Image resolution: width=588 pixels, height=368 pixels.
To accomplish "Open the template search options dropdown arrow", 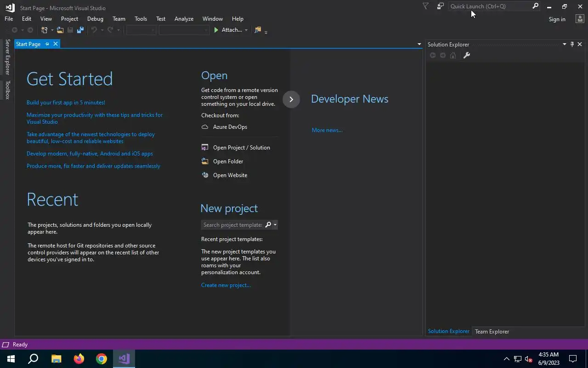I will [275, 224].
